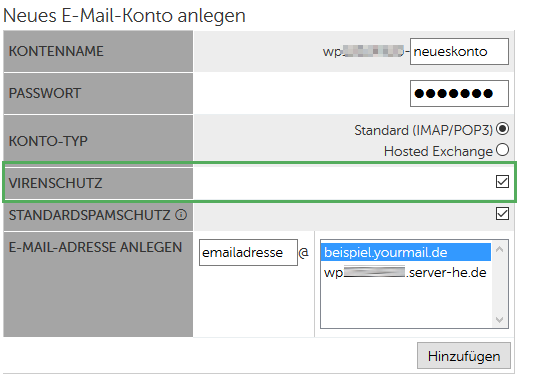
Task: Click the Hinzufügen button
Action: coord(464,356)
